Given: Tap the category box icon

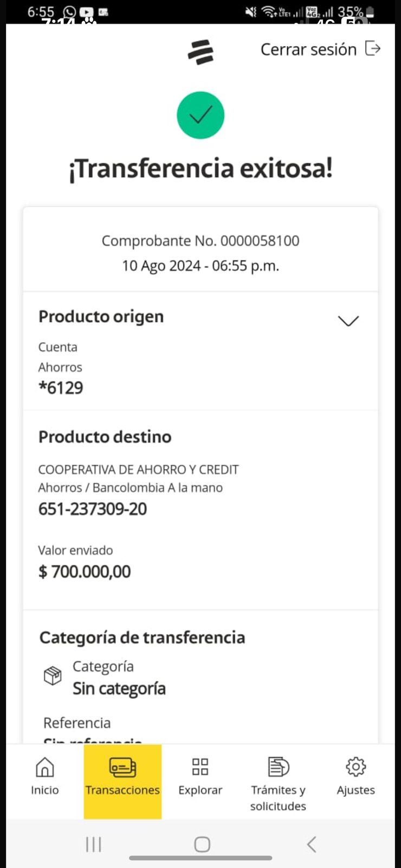Looking at the screenshot, I should (53, 676).
